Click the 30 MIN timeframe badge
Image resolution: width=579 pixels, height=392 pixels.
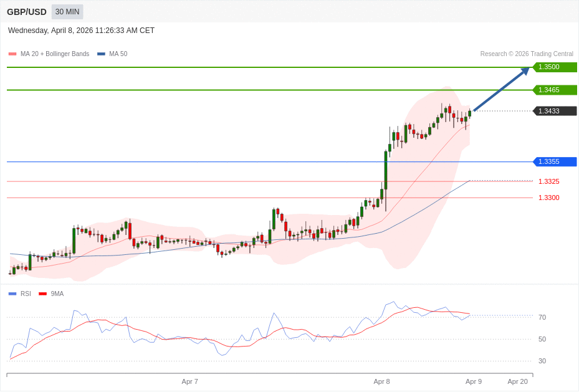pos(67,12)
